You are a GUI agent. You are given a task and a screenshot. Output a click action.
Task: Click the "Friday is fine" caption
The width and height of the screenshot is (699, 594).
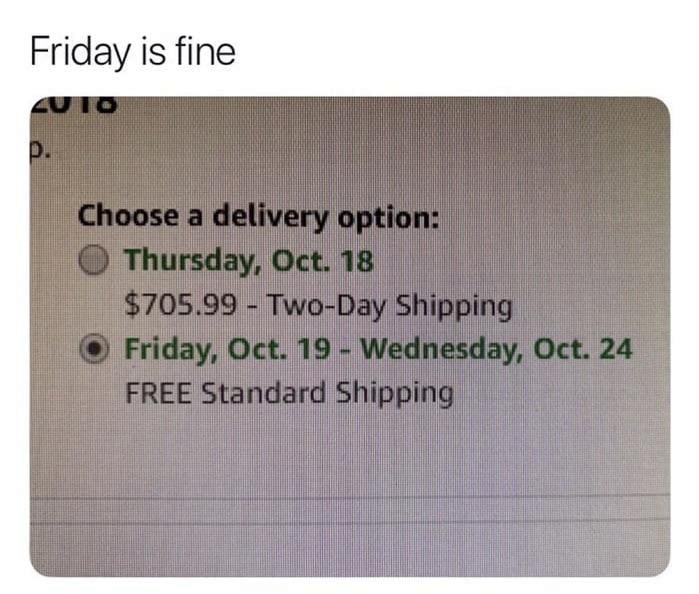pos(133,51)
